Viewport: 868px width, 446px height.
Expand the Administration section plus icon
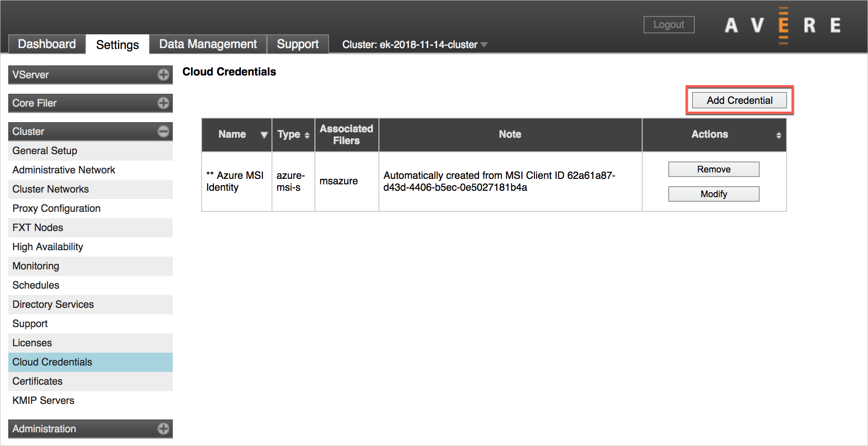click(163, 429)
